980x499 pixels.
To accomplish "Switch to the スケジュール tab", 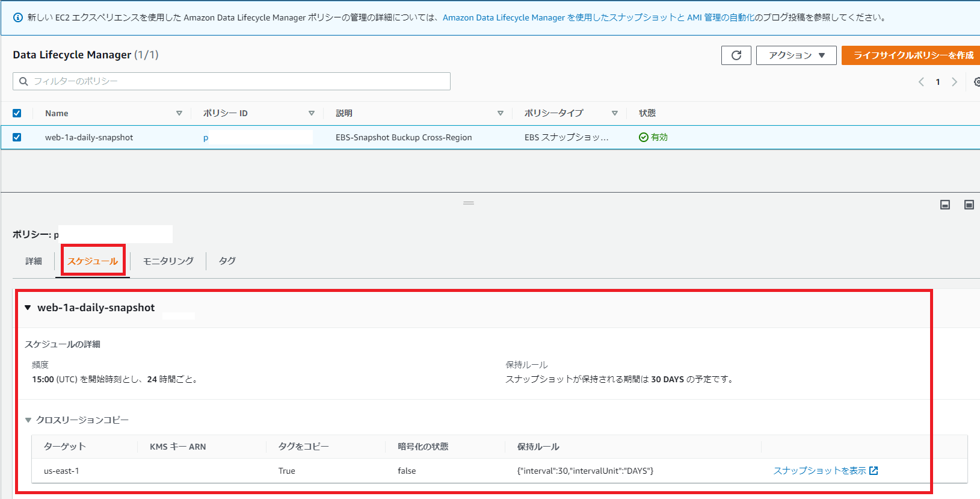I will click(x=93, y=261).
